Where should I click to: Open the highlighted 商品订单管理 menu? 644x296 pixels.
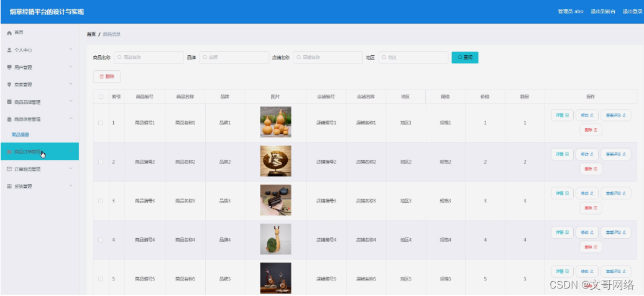tap(39, 151)
